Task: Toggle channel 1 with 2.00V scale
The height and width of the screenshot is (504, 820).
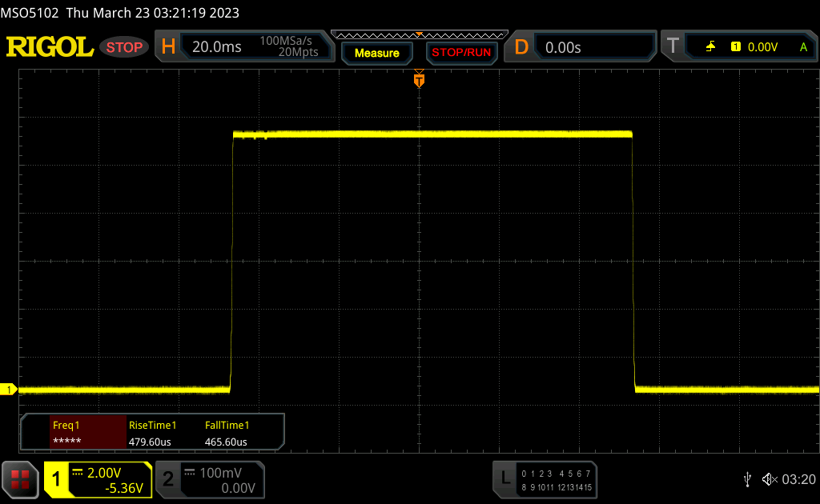Action: [98, 480]
